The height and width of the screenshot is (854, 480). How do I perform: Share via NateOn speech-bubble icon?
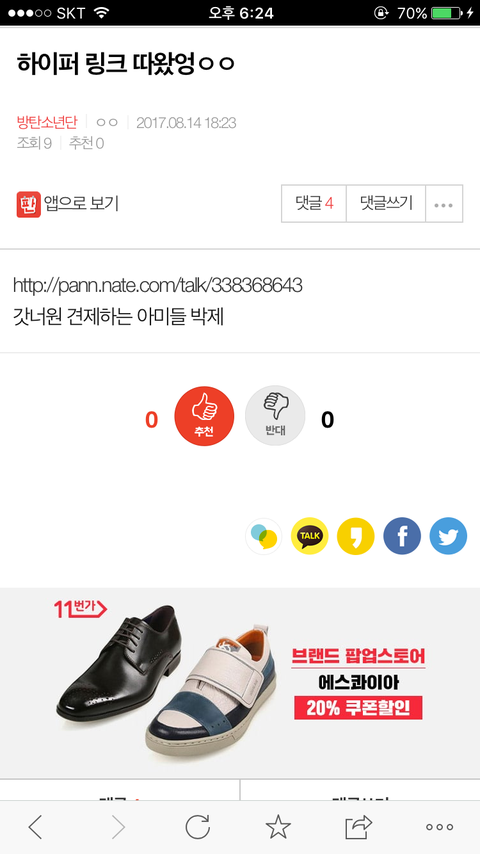[x=264, y=536]
